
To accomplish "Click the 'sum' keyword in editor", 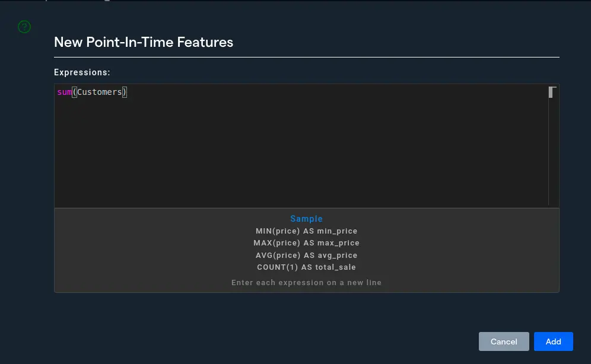I will [x=64, y=92].
